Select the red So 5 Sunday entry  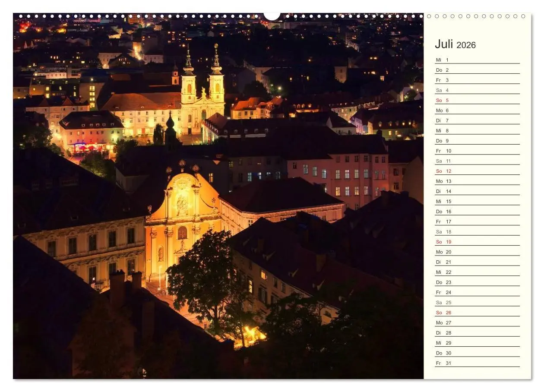(443, 100)
